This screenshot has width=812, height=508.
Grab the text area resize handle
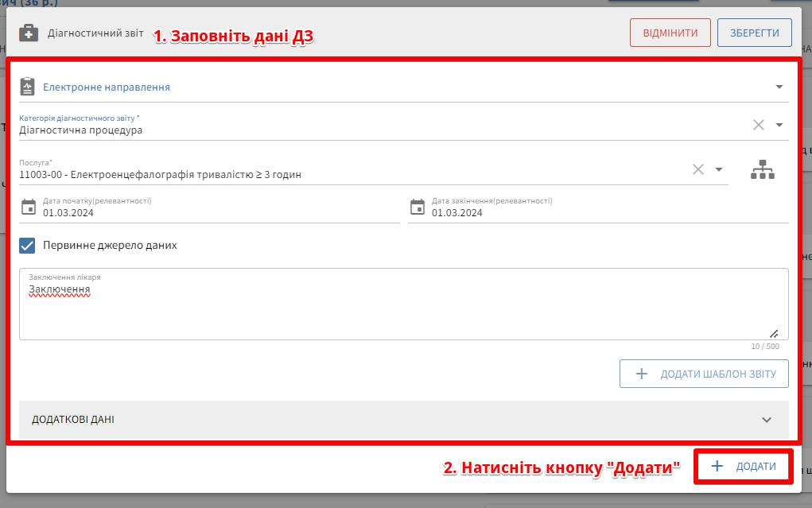773,334
